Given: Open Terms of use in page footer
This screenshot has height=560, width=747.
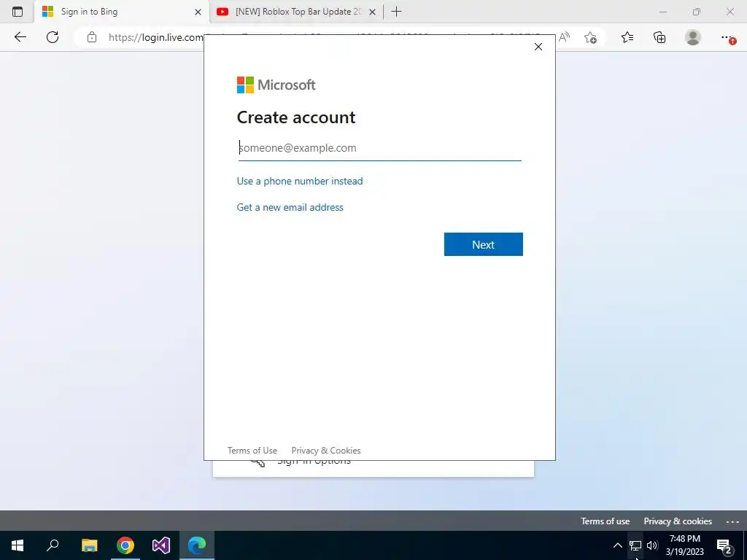Looking at the screenshot, I should click(x=605, y=521).
